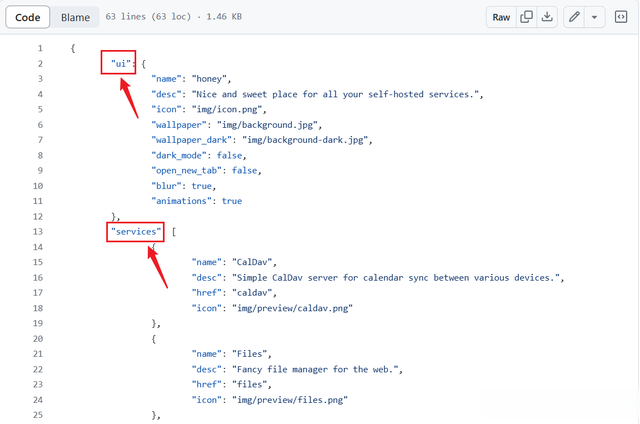Click the "img/preview/caldav.png" value
Screen dimensions: 640x424
pyautogui.click(x=292, y=308)
